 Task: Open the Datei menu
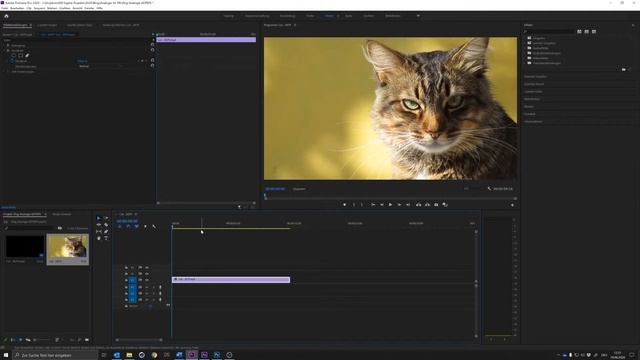4,8
